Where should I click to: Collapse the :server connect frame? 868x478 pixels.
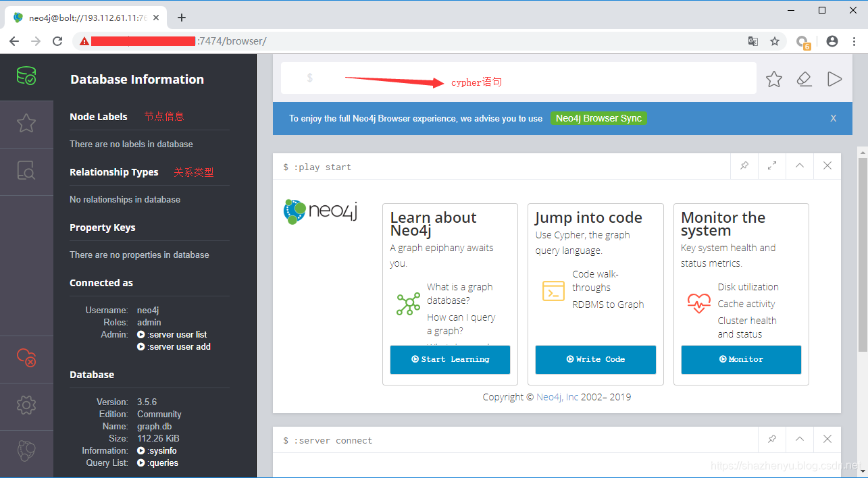click(x=800, y=439)
